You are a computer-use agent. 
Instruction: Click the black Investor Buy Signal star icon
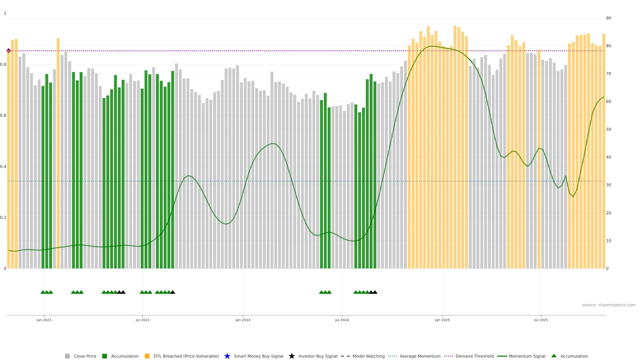click(x=291, y=356)
